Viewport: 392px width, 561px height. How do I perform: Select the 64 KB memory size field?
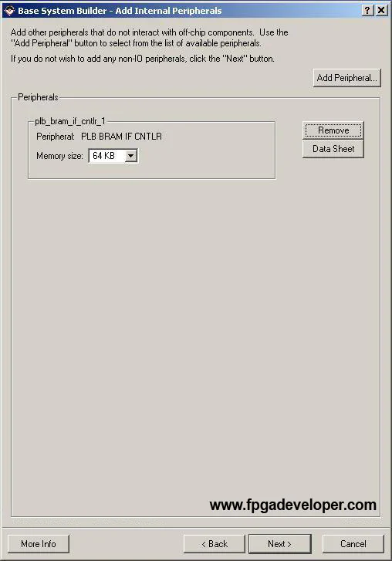tap(113, 156)
